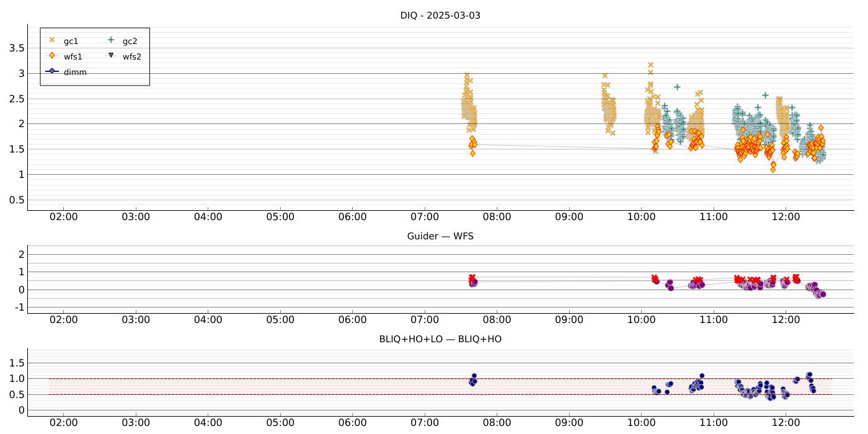The height and width of the screenshot is (434, 868).
Task: Click the 'BLIQ+HO+LO — BLIQ+HO' subplot title
Action: 440,339
